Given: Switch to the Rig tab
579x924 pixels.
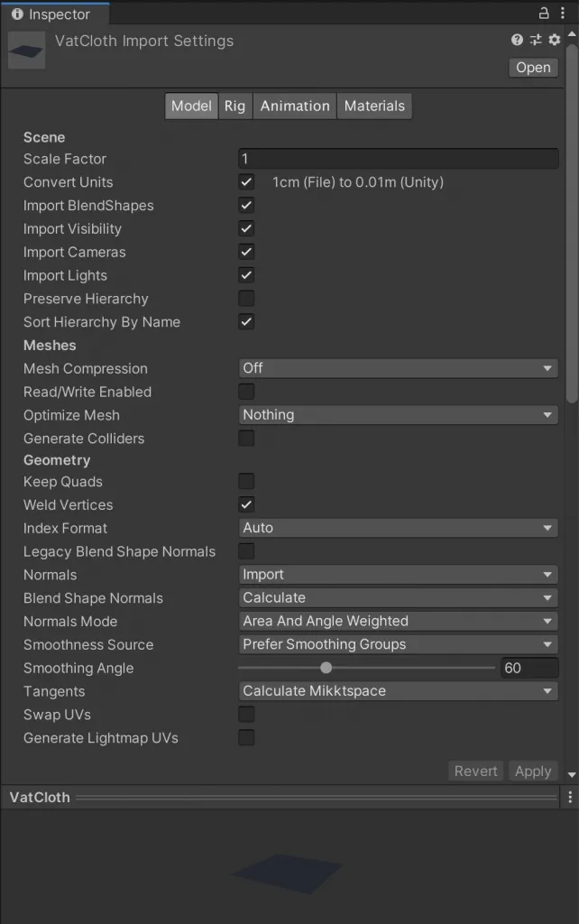Looking at the screenshot, I should tap(234, 106).
